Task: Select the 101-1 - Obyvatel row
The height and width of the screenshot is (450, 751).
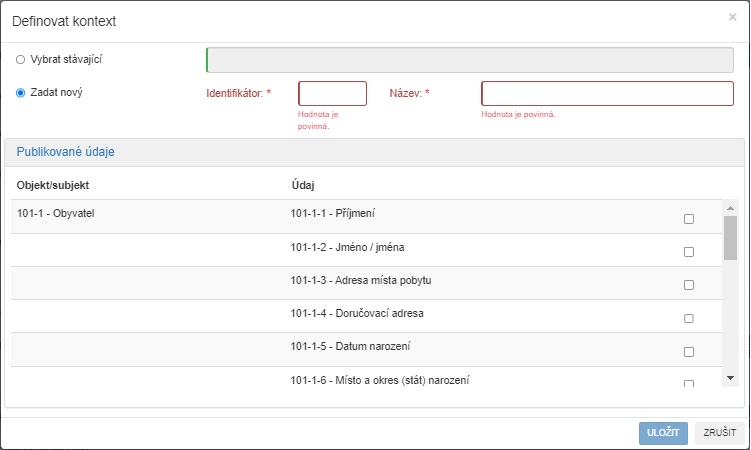Action: tap(56, 213)
